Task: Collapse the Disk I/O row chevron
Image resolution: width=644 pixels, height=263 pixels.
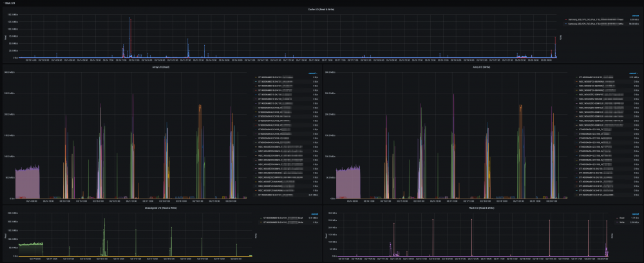Action: coord(3,3)
